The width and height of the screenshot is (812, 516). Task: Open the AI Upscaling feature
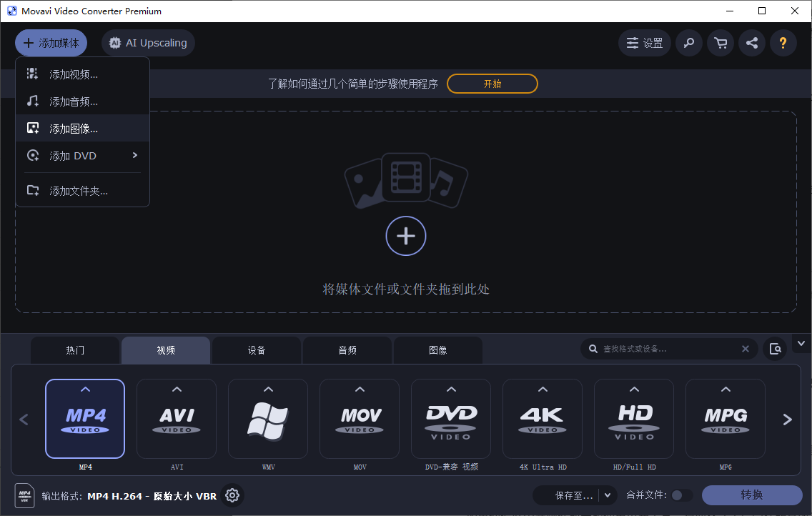pos(147,43)
